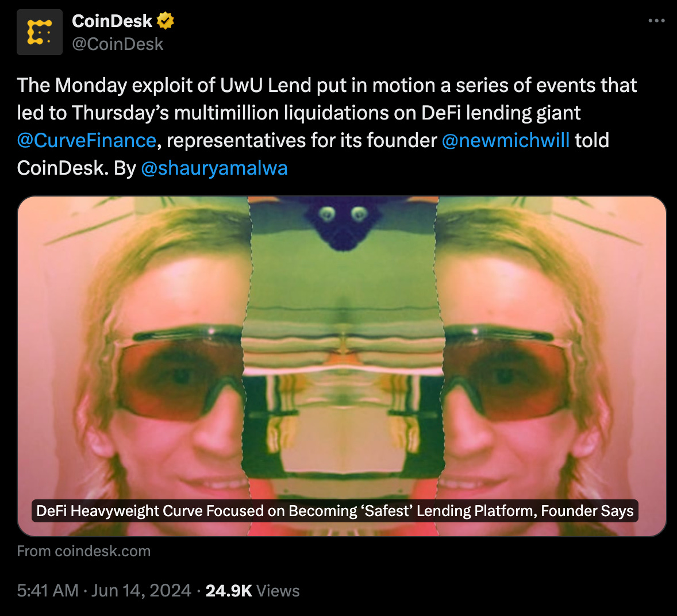Click the 5:41 AM timestamp

click(48, 591)
